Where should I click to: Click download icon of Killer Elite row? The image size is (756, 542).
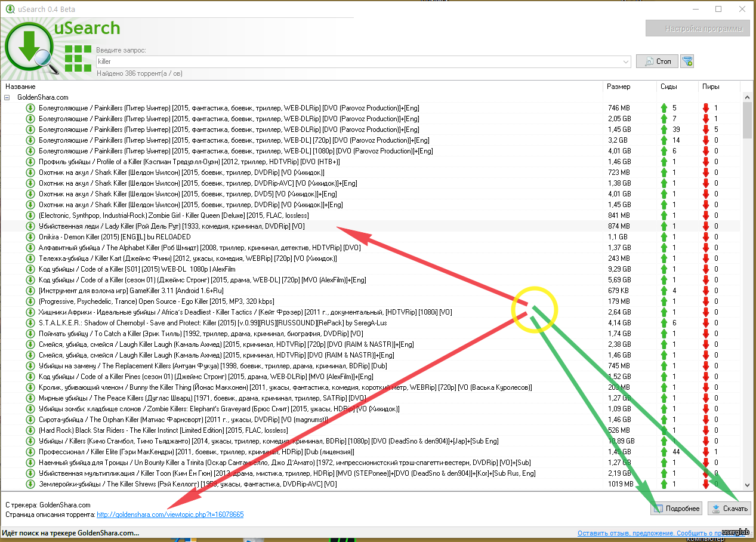click(30, 452)
